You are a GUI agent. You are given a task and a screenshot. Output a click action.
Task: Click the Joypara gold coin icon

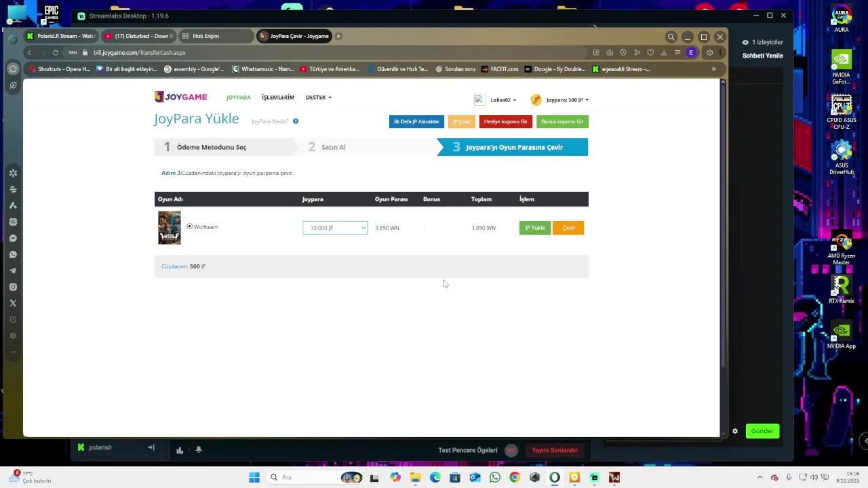pyautogui.click(x=536, y=100)
